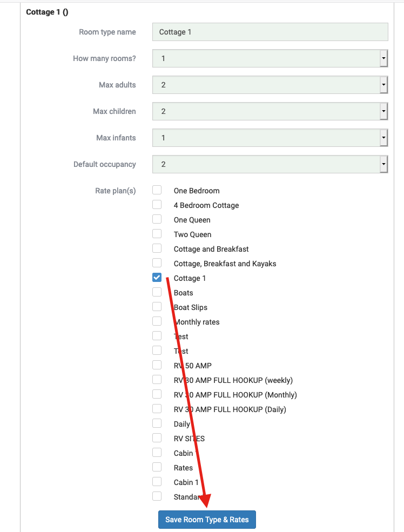This screenshot has width=404, height=532.
Task: Uncheck the Cottage 1 rate plan
Action: coord(157,278)
